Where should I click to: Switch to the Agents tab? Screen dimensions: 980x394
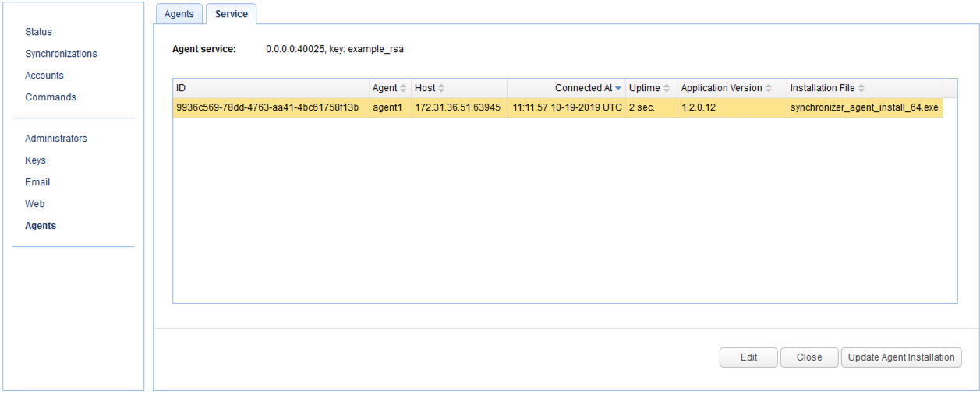tap(179, 14)
